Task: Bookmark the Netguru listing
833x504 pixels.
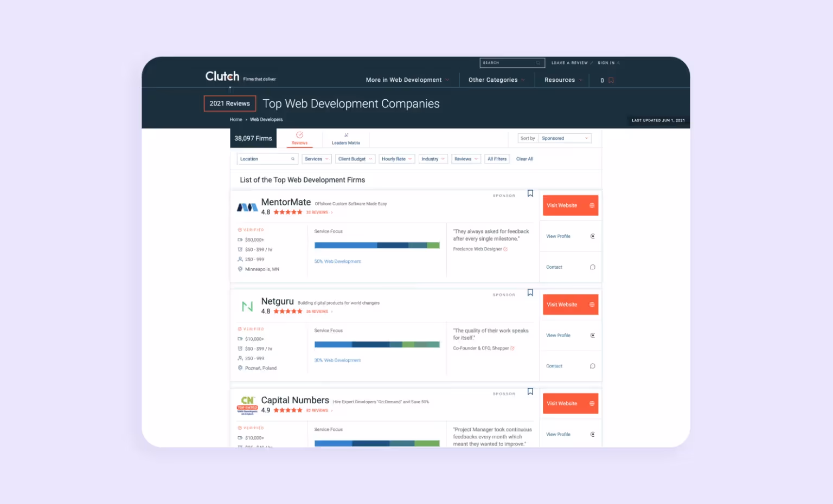Action: 530,293
